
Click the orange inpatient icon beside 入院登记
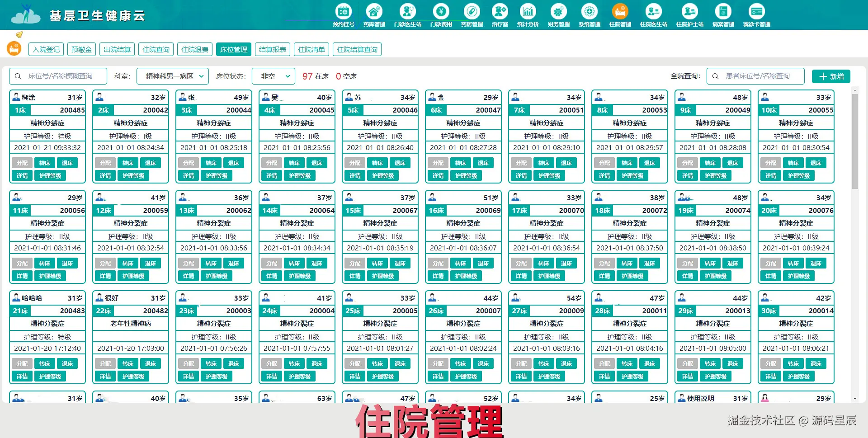pos(14,48)
